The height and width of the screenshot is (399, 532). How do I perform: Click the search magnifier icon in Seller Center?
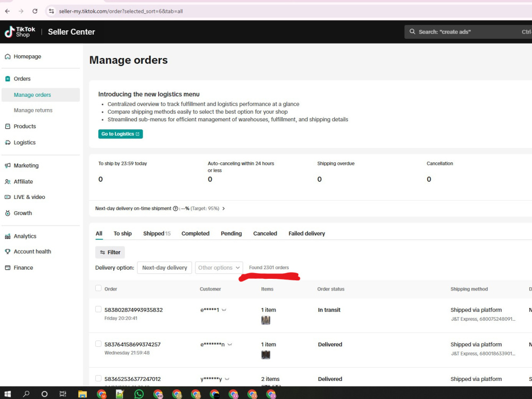[x=412, y=31]
